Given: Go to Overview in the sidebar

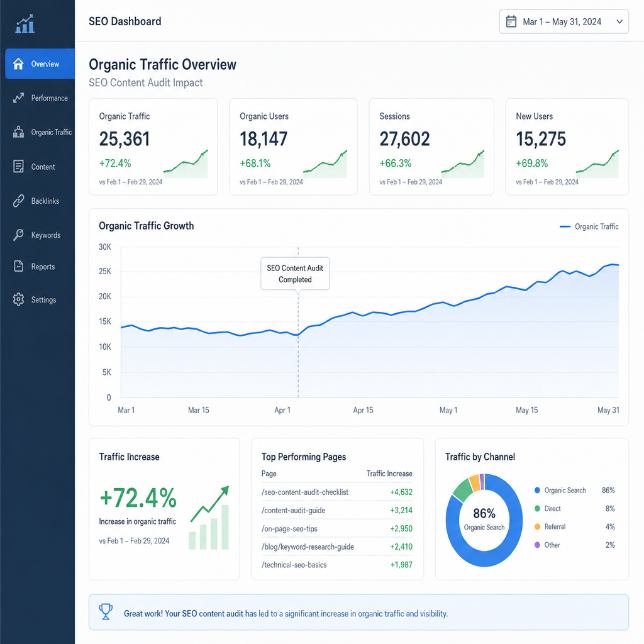Looking at the screenshot, I should click(40, 64).
